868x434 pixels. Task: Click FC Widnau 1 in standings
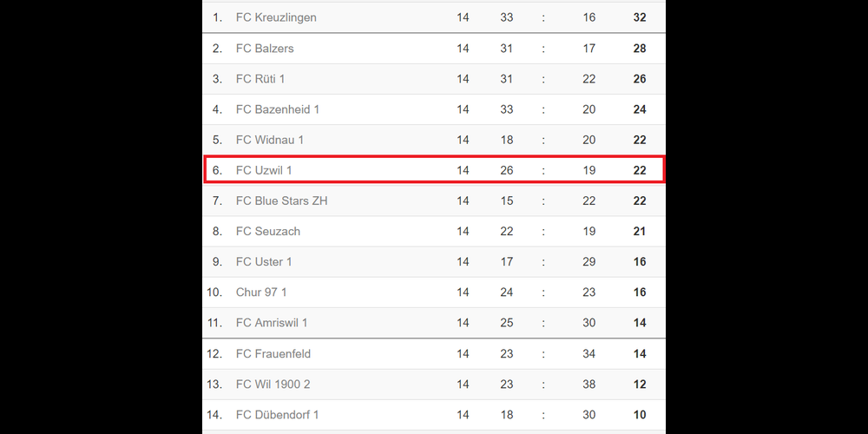click(270, 140)
